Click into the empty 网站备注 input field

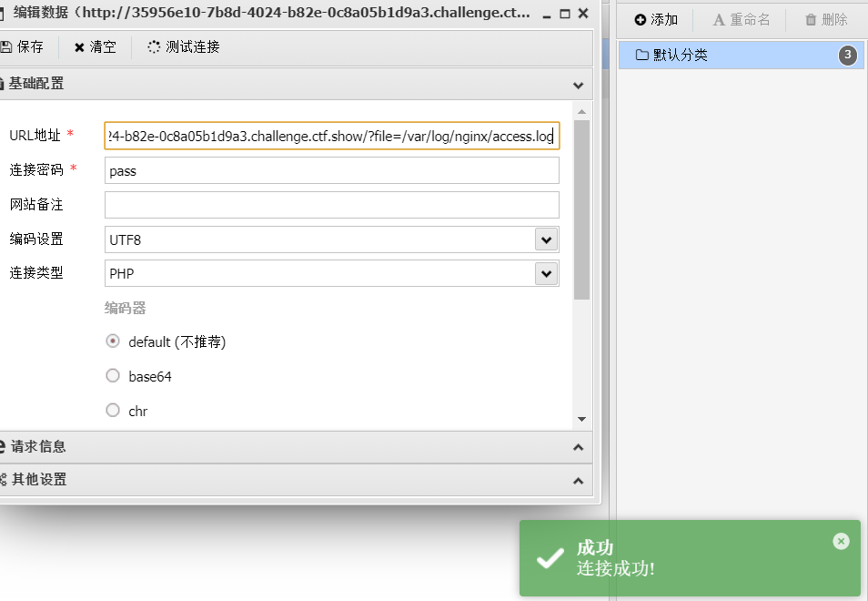tap(332, 205)
